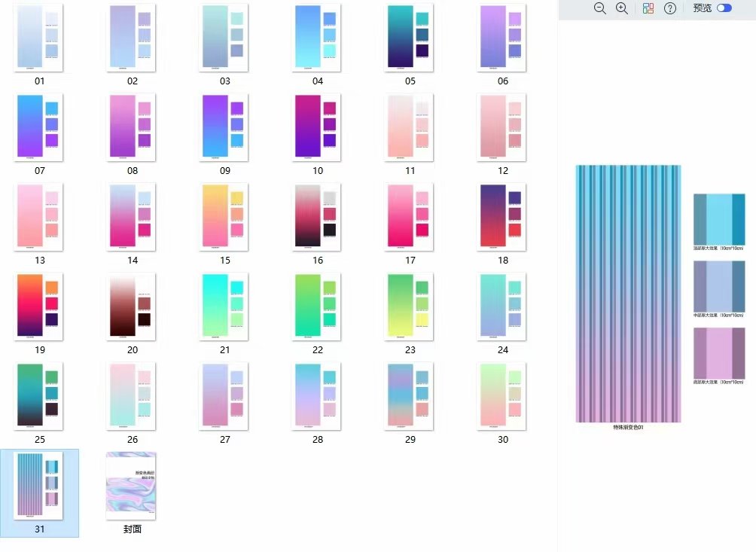
Task: Select the orange-to-purple sunset thumbnail 19
Action: 39,306
